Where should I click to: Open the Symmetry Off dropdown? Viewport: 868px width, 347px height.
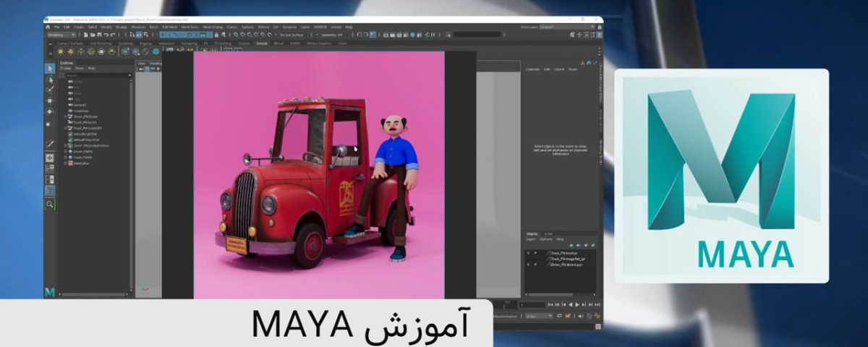click(x=331, y=35)
